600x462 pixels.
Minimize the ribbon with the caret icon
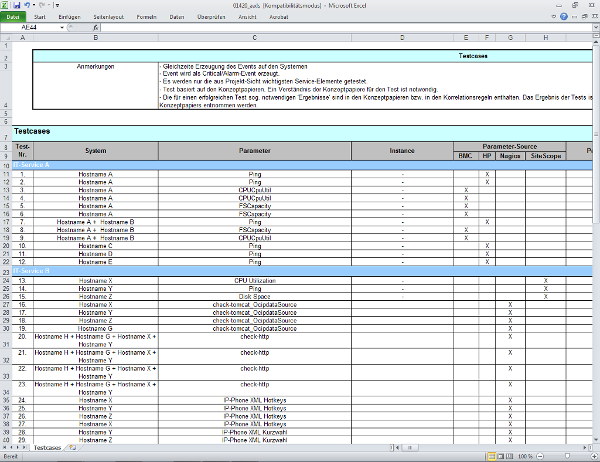click(x=553, y=18)
